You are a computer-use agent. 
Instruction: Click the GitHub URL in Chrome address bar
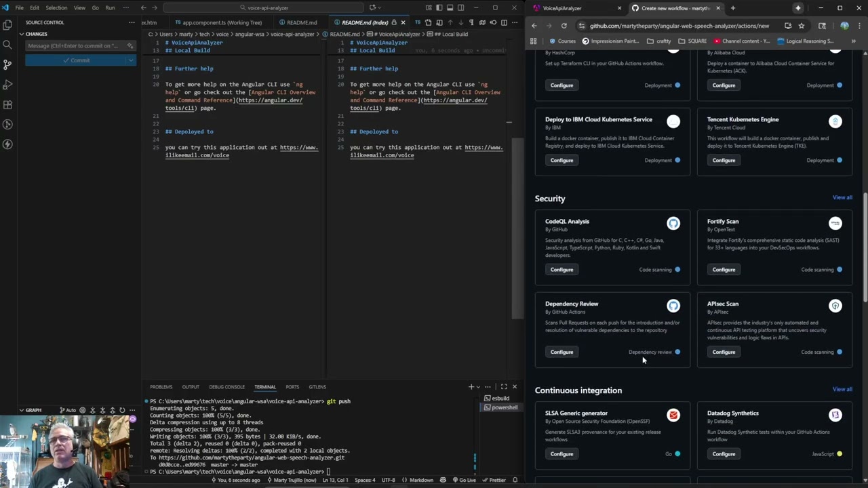tap(679, 26)
